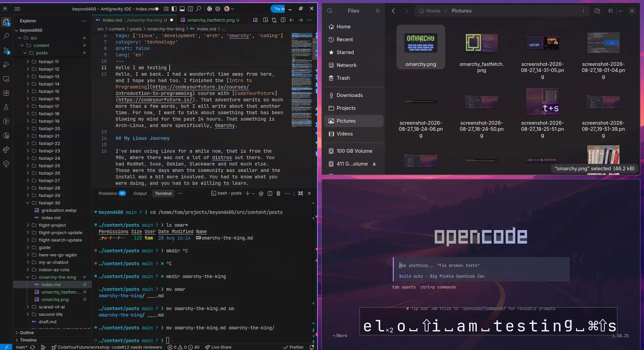Search in the Files window
644x350 pixels.
point(330,11)
